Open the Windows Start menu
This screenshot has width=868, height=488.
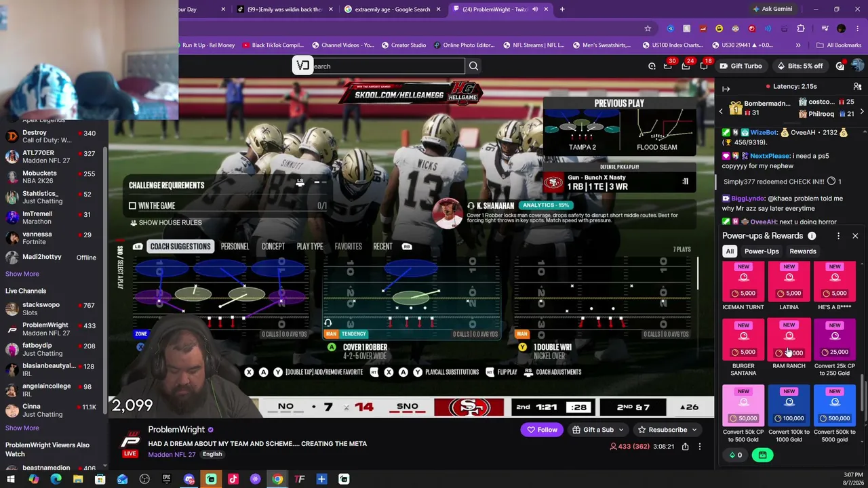point(11,479)
